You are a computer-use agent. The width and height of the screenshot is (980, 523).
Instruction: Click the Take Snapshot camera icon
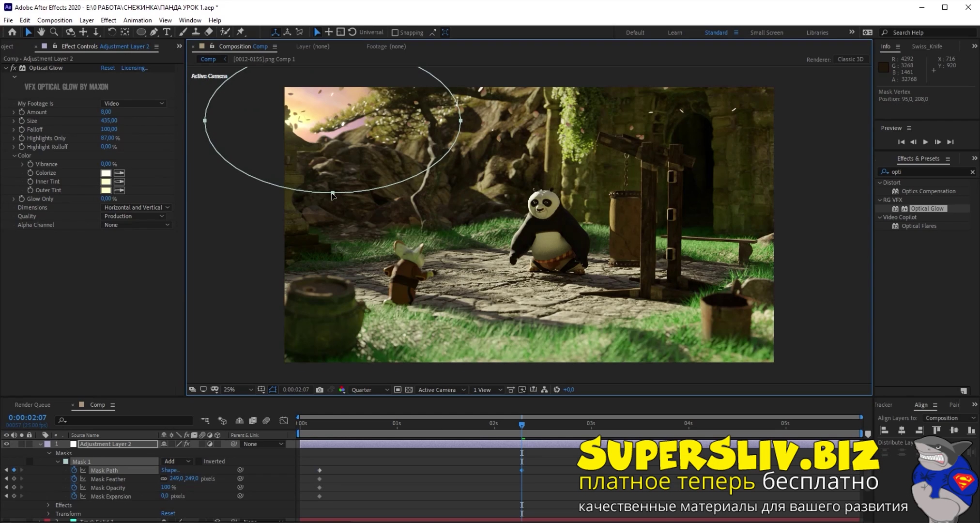[320, 390]
